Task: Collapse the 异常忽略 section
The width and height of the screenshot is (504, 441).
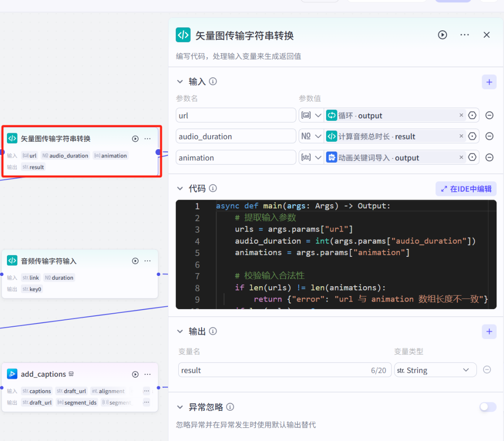Action: (x=180, y=407)
